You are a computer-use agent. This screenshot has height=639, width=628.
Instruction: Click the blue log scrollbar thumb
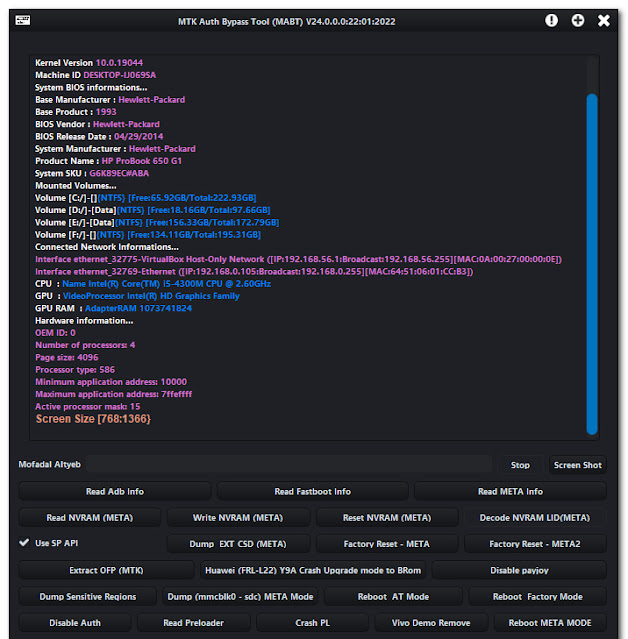(x=592, y=264)
